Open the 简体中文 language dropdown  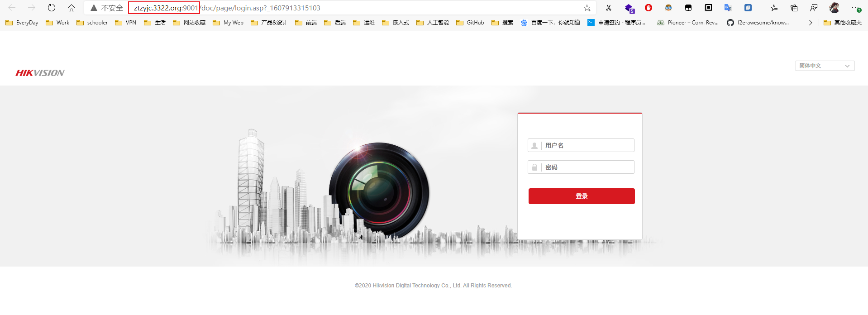[825, 66]
